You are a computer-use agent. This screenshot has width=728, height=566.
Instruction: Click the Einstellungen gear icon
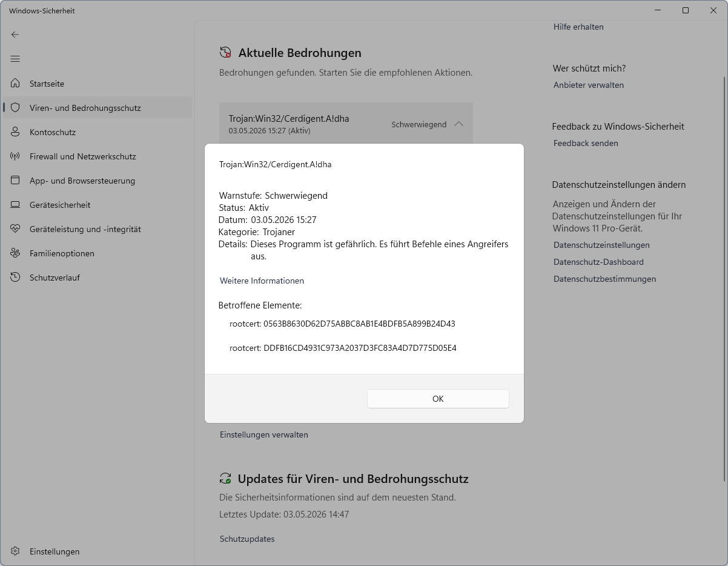[15, 551]
